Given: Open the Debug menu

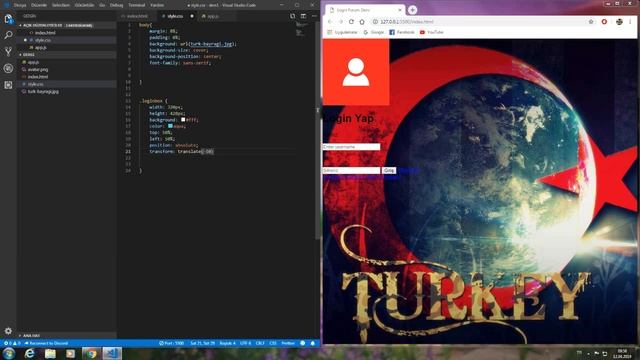Looking at the screenshot, I should point(116,5).
